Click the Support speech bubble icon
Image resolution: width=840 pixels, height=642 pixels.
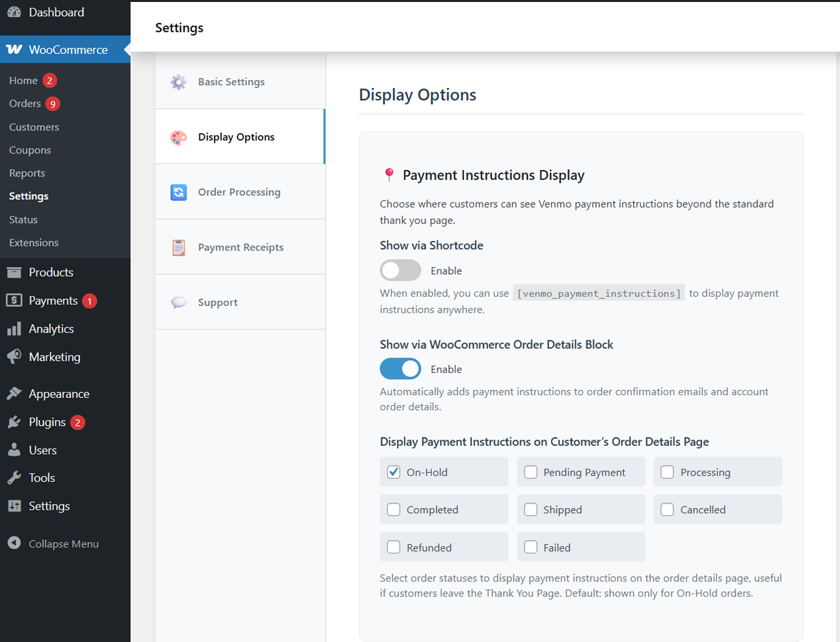point(178,303)
